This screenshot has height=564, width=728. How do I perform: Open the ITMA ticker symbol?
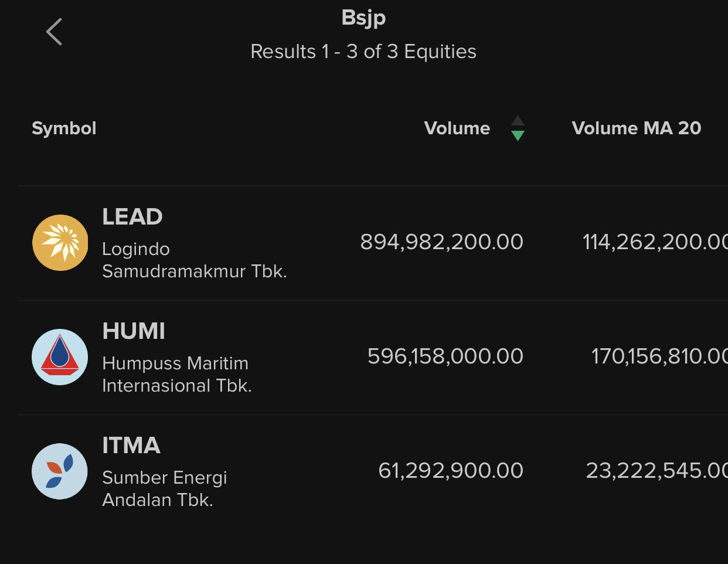[131, 446]
